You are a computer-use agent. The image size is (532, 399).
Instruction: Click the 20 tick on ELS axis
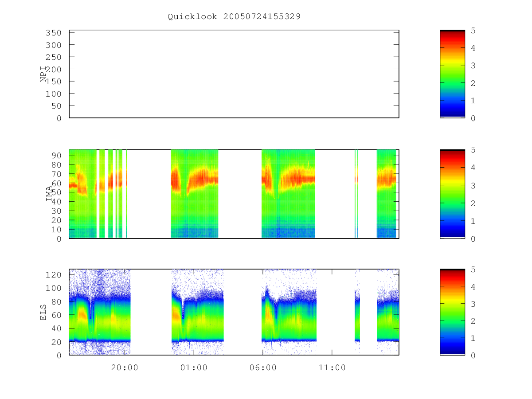[x=56, y=342]
